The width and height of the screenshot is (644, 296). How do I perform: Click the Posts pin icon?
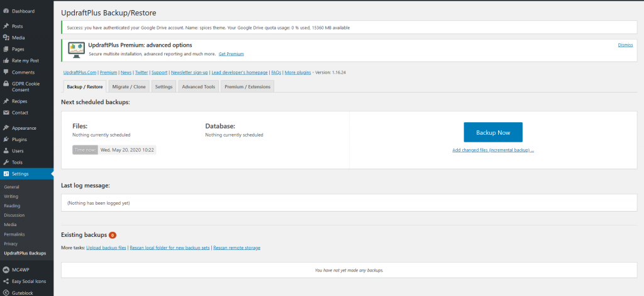[6, 26]
